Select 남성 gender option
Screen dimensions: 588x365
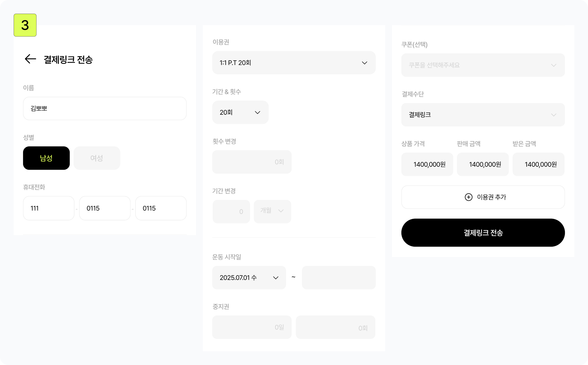[x=46, y=158]
